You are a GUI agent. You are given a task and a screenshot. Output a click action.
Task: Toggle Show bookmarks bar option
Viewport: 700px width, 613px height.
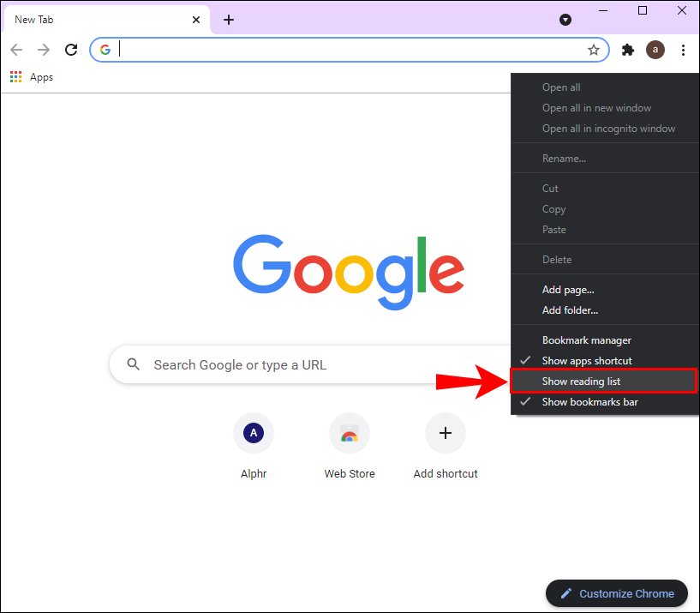[x=605, y=402]
